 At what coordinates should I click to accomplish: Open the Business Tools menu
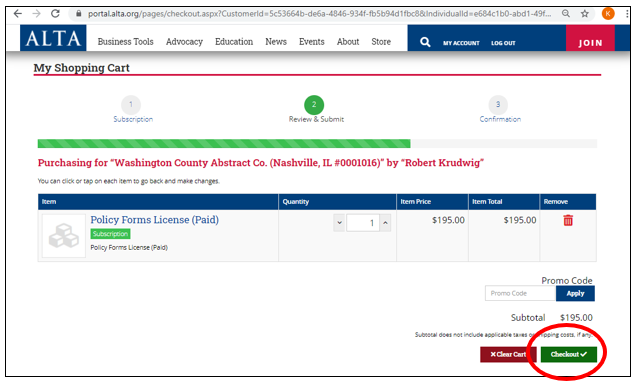pyautogui.click(x=126, y=42)
